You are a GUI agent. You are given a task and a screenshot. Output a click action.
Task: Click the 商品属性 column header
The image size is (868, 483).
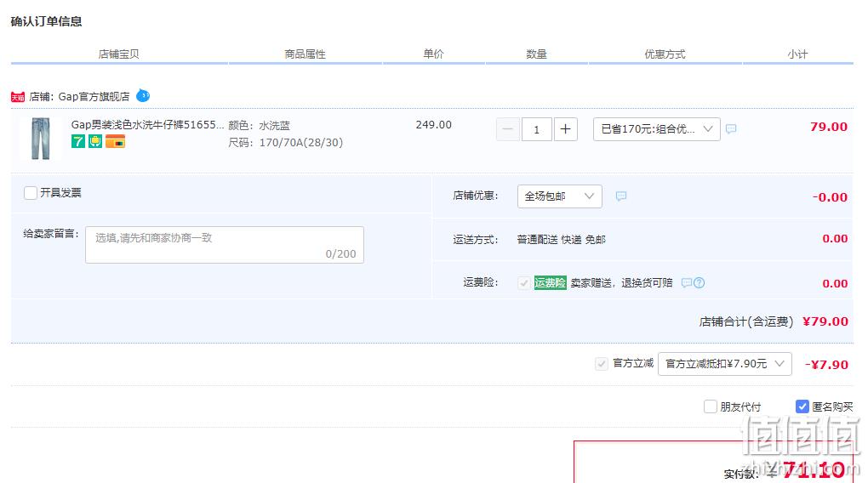click(x=305, y=54)
